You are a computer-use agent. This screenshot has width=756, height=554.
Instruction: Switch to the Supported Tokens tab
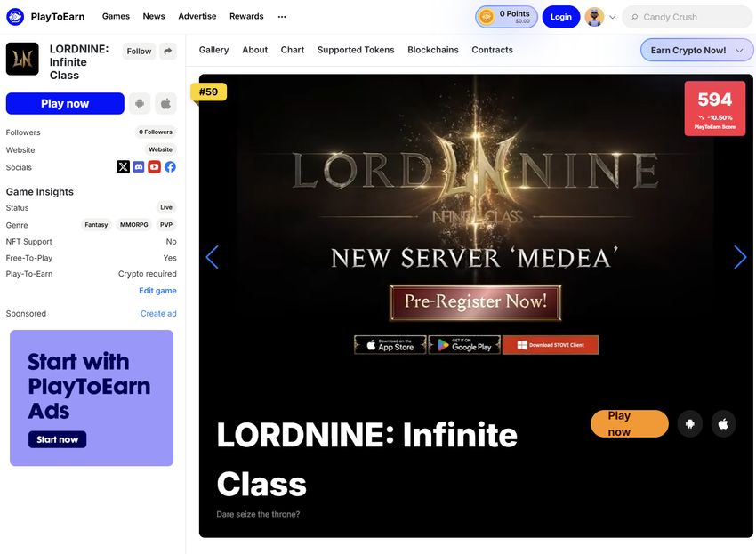356,50
